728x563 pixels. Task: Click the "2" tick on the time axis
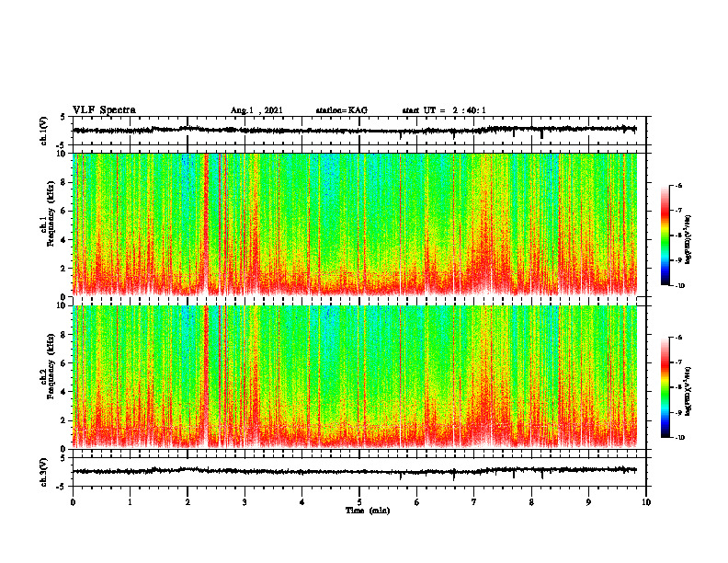pos(188,502)
